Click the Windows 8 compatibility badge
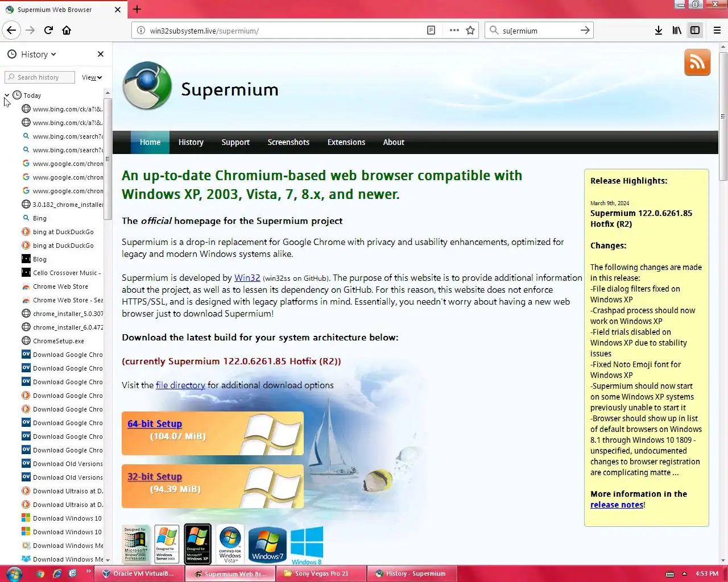This screenshot has width=728, height=582. 307,545
